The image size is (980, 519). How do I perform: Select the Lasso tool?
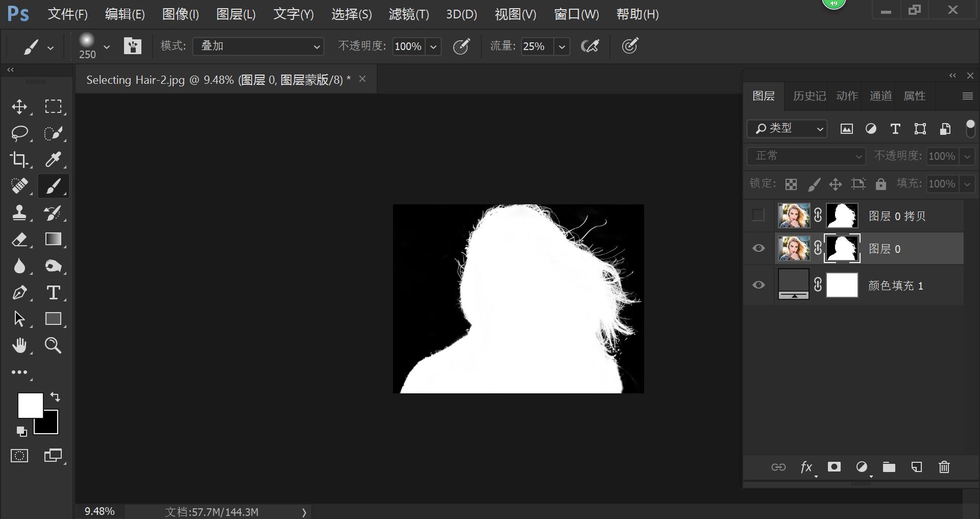pos(20,133)
